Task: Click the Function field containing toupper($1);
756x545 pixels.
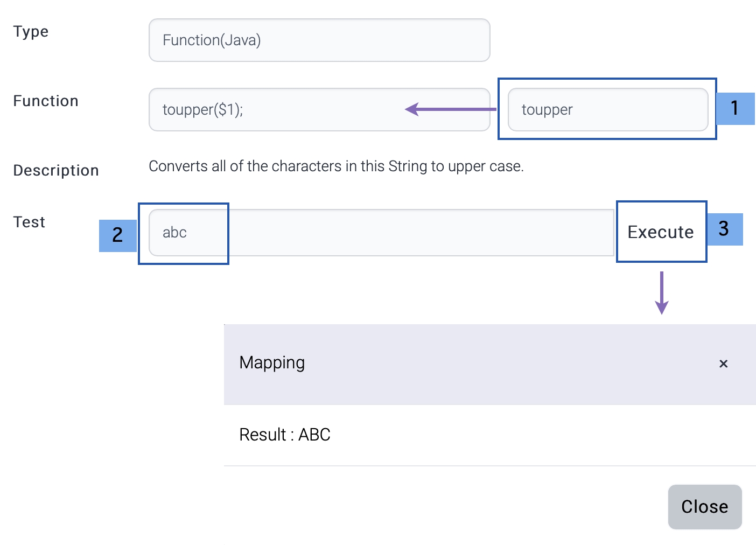Action: click(x=319, y=110)
